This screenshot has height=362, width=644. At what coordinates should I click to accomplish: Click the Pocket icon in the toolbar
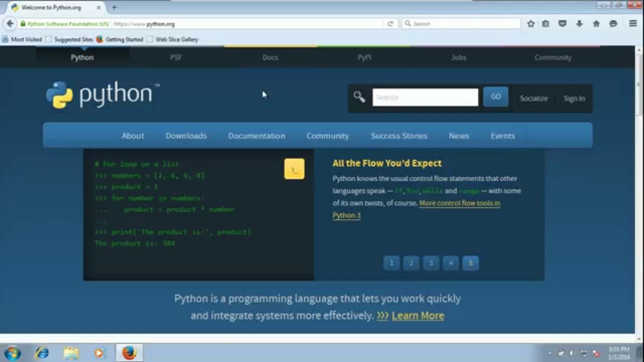click(x=563, y=24)
